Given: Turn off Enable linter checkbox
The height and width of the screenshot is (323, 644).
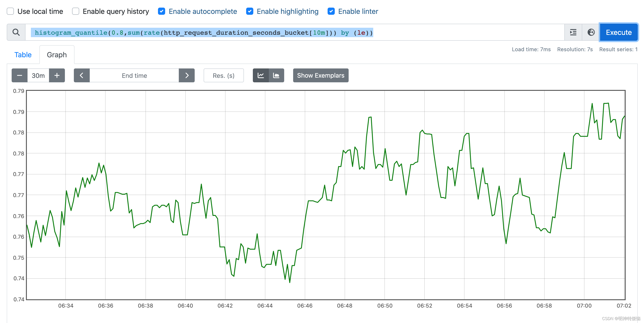Looking at the screenshot, I should 331,11.
